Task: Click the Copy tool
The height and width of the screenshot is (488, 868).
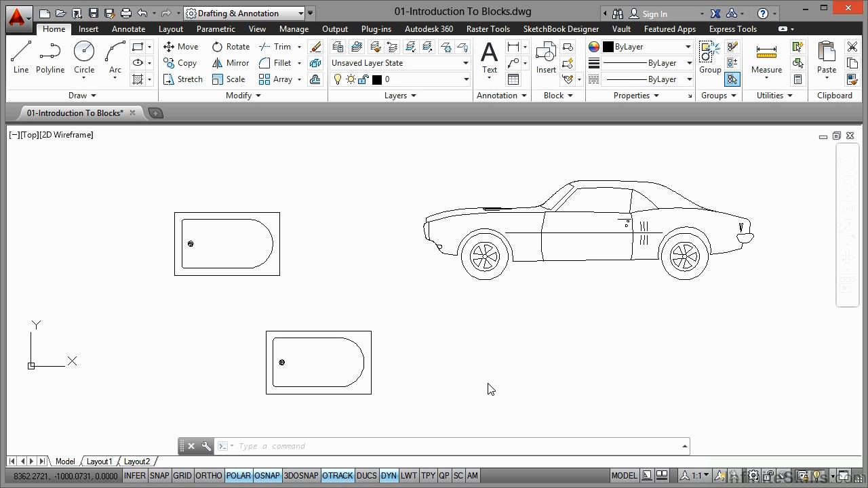Action: (x=180, y=63)
